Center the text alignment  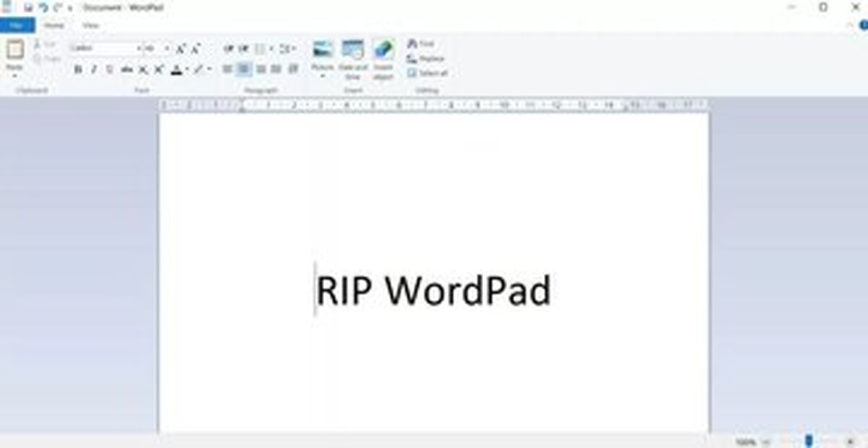pos(244,69)
